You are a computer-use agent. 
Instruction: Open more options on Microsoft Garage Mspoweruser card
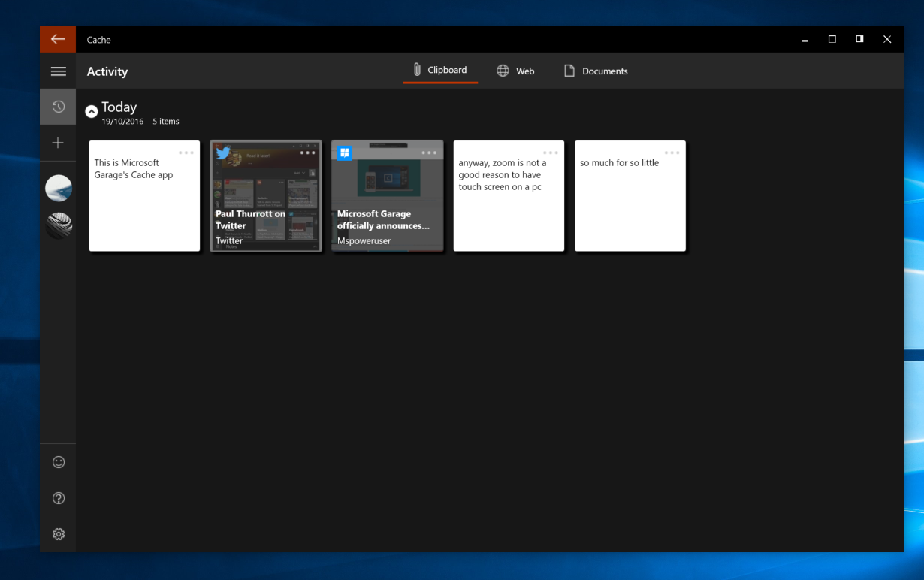tap(429, 153)
